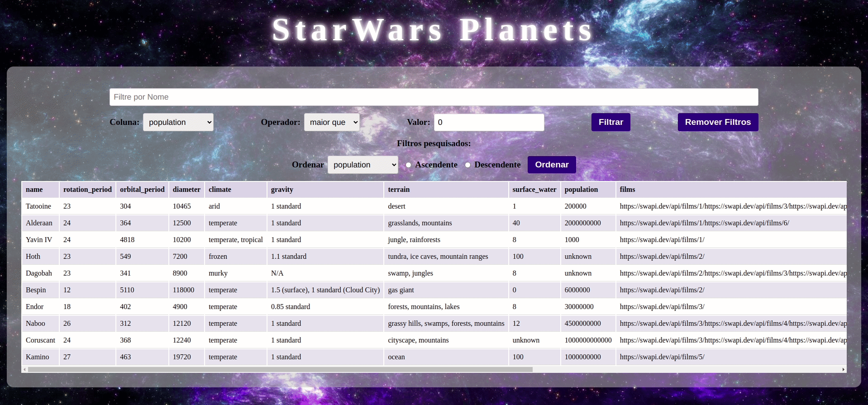Click the 'jungle, rainforests' terrain cell
The image size is (868, 405).
(x=446, y=240)
